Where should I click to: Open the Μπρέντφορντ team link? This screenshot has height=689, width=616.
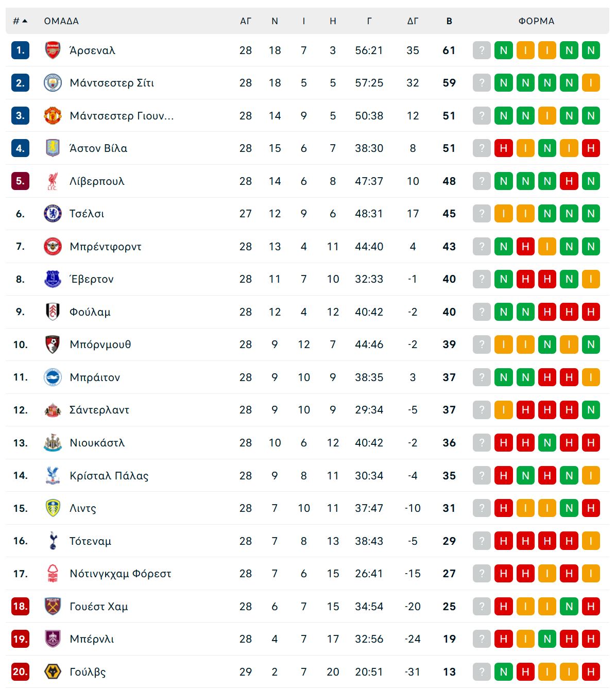106,247
